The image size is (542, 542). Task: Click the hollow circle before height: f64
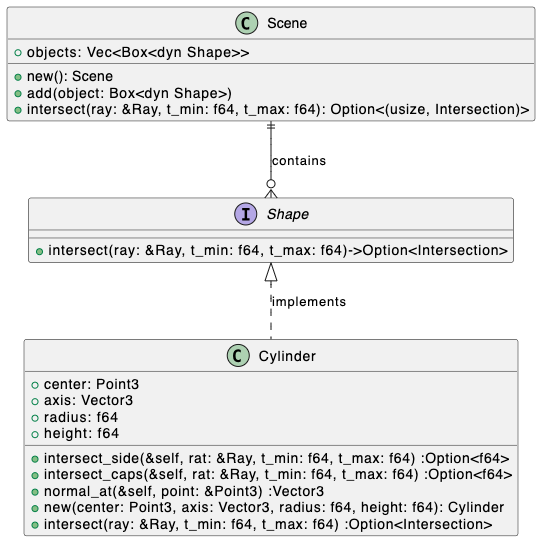click(35, 434)
